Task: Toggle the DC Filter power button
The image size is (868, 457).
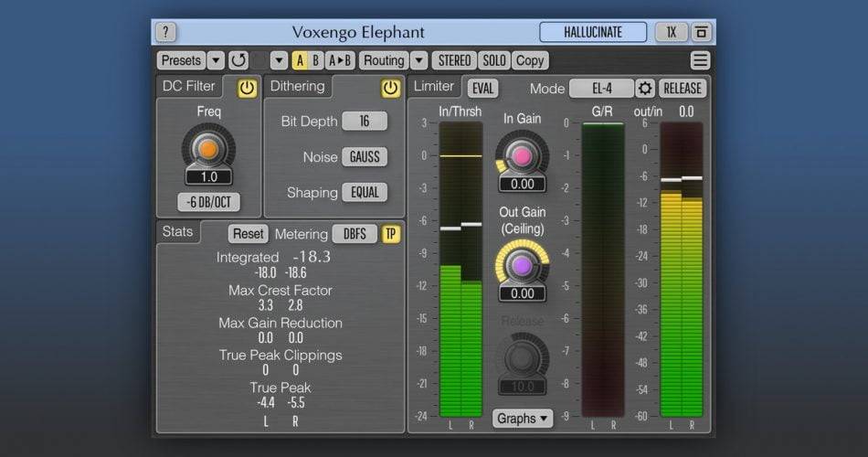Action: 247,88
